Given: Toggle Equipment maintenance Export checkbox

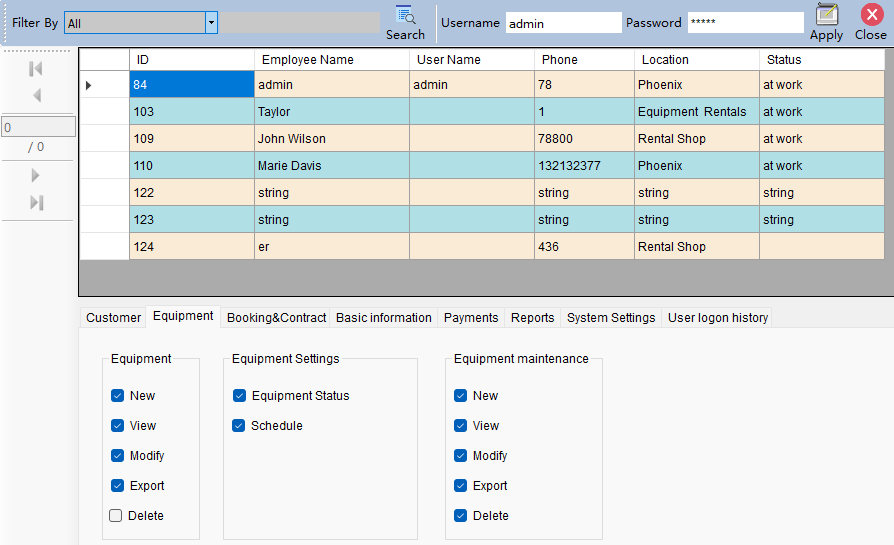Looking at the screenshot, I should coord(461,486).
